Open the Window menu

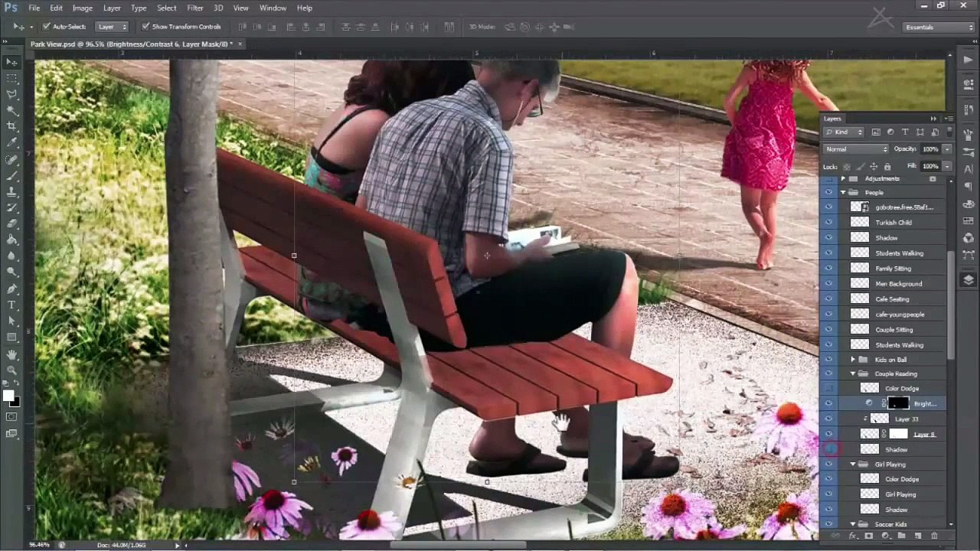[273, 8]
